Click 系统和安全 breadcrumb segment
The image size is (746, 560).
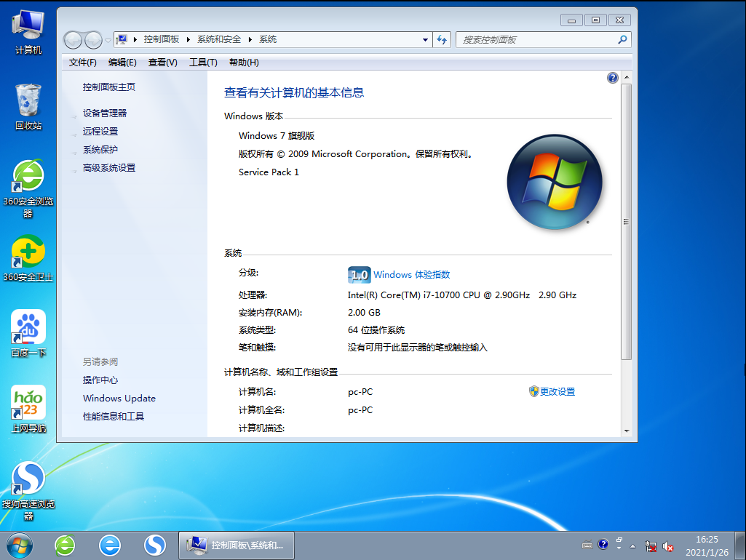pos(219,39)
